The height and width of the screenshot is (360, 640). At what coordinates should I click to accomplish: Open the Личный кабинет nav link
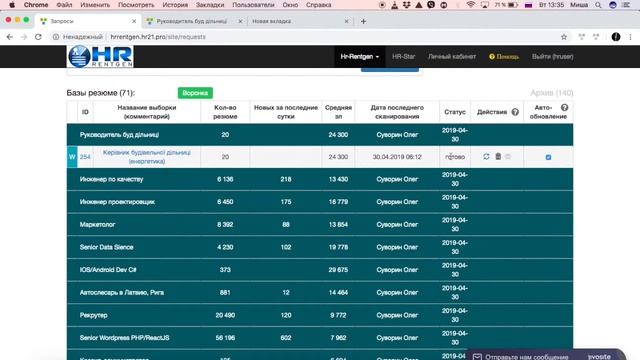[x=452, y=56]
